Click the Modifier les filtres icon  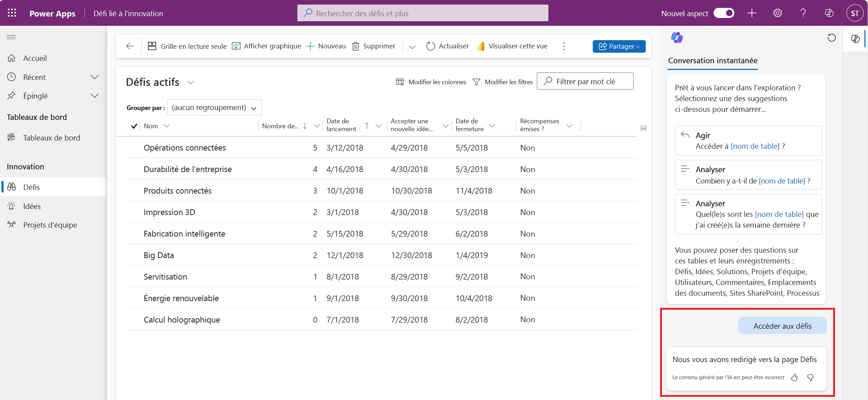(x=476, y=81)
